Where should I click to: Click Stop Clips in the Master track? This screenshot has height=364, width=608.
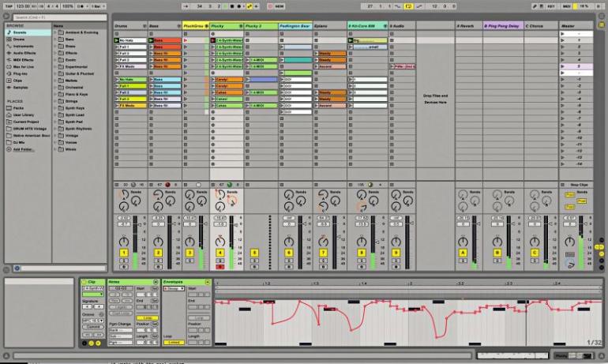click(579, 185)
